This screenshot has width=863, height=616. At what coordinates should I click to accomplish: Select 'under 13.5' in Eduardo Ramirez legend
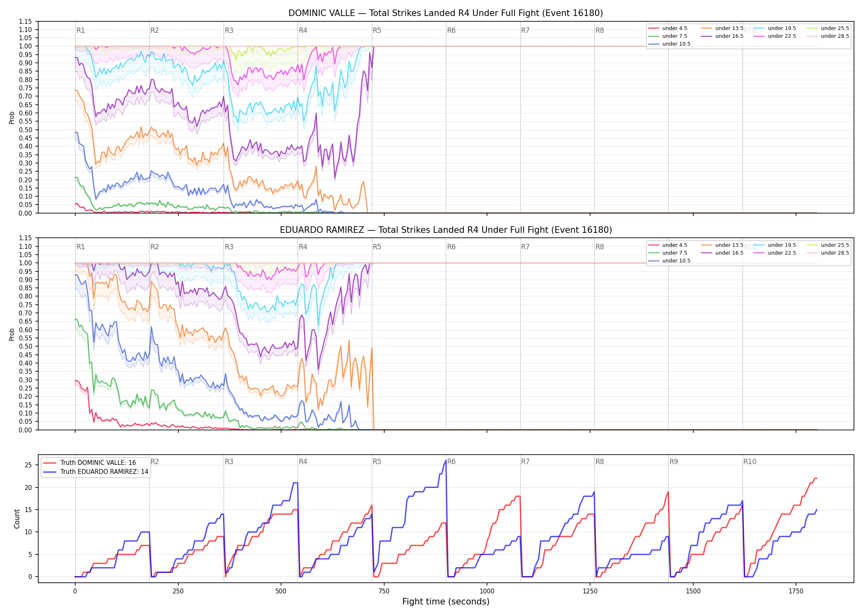point(722,245)
